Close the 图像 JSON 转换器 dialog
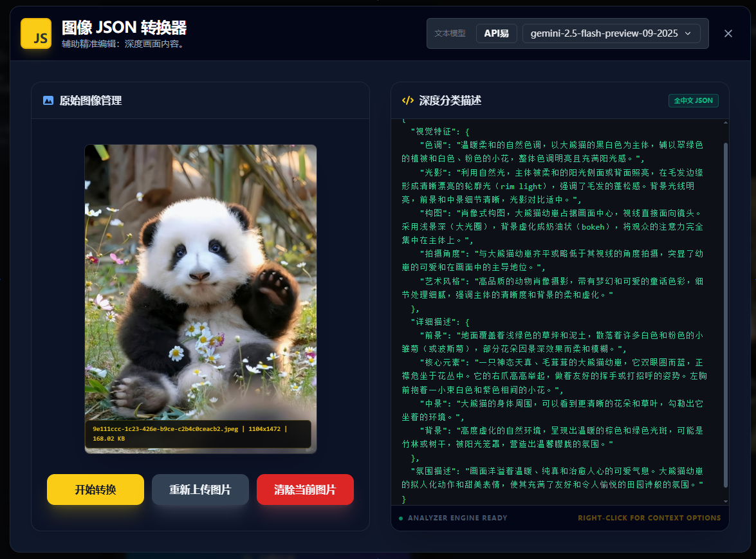 (728, 33)
